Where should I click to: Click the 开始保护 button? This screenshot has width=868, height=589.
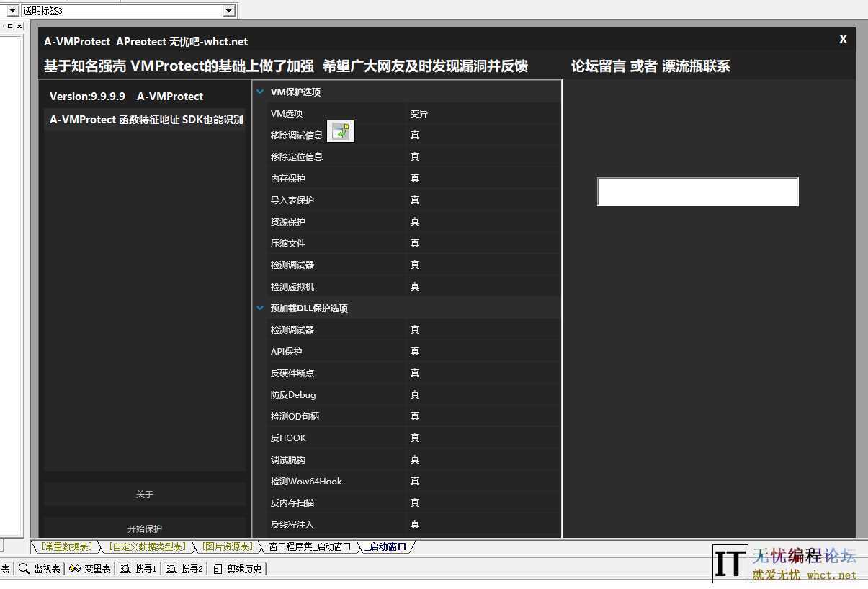(x=145, y=528)
